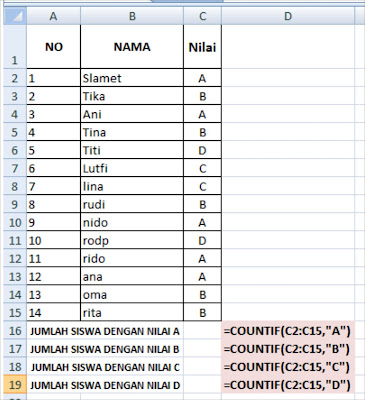
Task: Select the cell containing rita
Action: [x=132, y=312]
